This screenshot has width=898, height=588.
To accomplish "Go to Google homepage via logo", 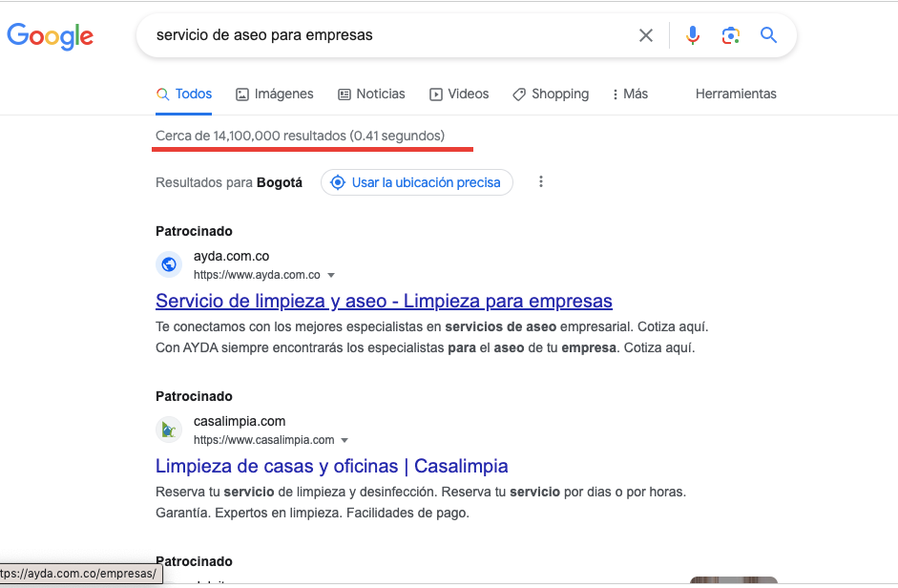I will (51, 36).
